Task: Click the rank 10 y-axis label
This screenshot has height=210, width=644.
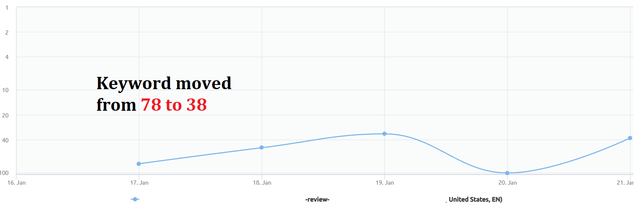Action: (5, 90)
